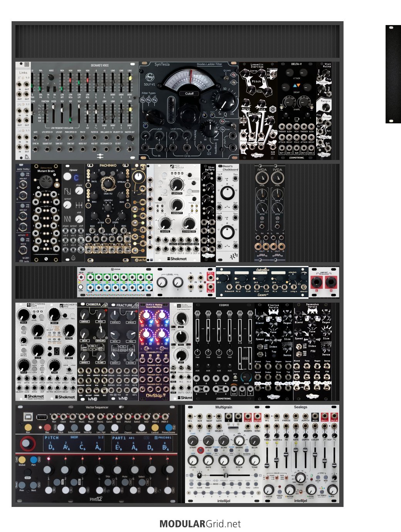This screenshot has height=532, width=401.
Task: Select the Velocity button on Vector Sequencer
Action: click(88, 427)
